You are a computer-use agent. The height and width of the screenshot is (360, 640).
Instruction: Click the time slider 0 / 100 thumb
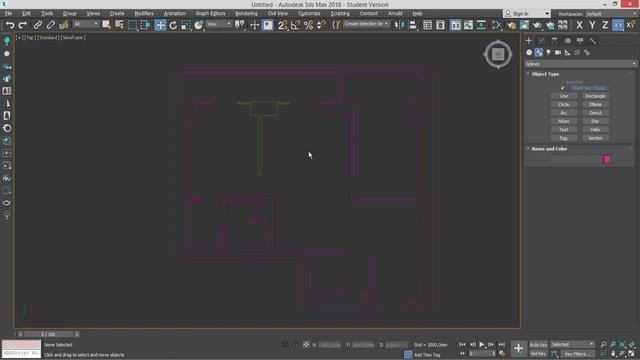(x=48, y=334)
